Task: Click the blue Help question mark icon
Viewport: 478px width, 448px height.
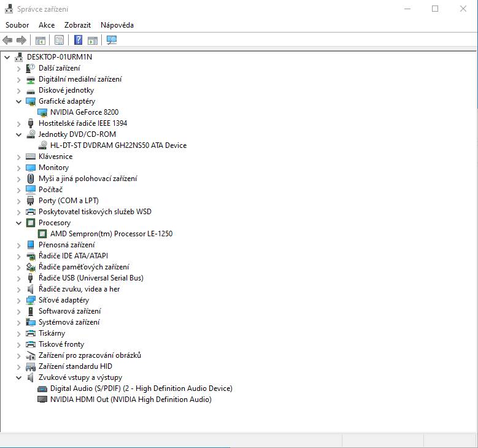Action: [x=78, y=41]
